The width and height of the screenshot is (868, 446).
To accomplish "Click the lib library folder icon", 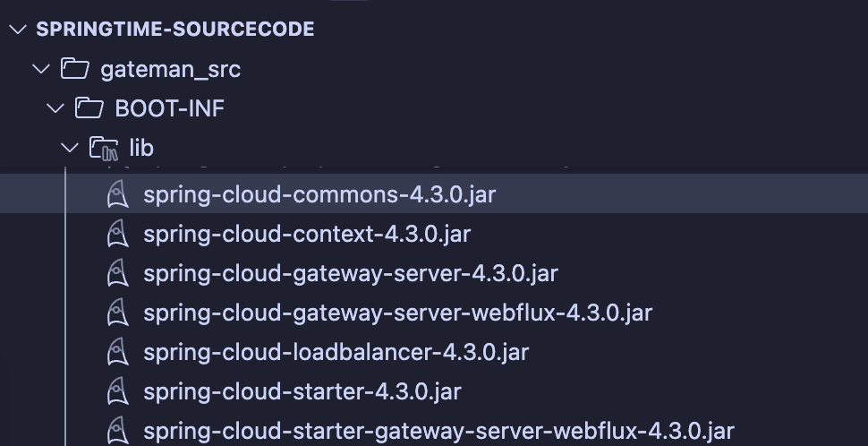I will click(104, 148).
